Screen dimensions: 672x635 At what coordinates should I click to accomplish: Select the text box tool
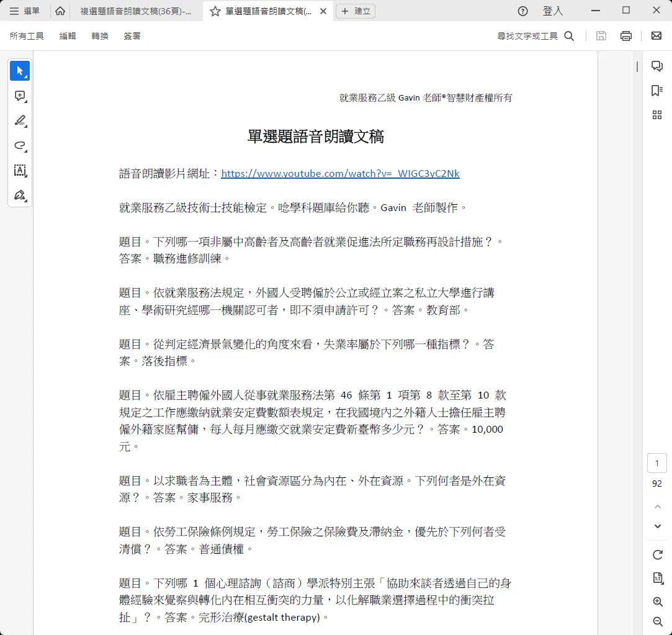(x=20, y=171)
